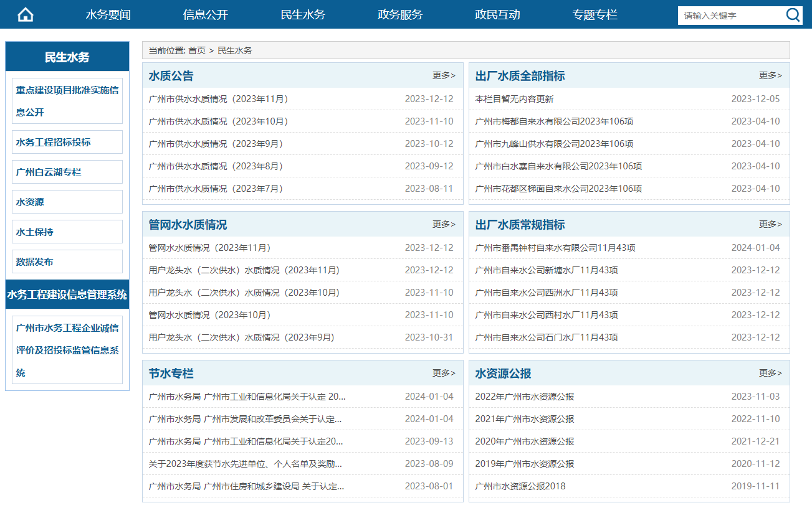The height and width of the screenshot is (513, 812).
Task: Open 数据发布 sidebar entry
Action: (x=35, y=262)
